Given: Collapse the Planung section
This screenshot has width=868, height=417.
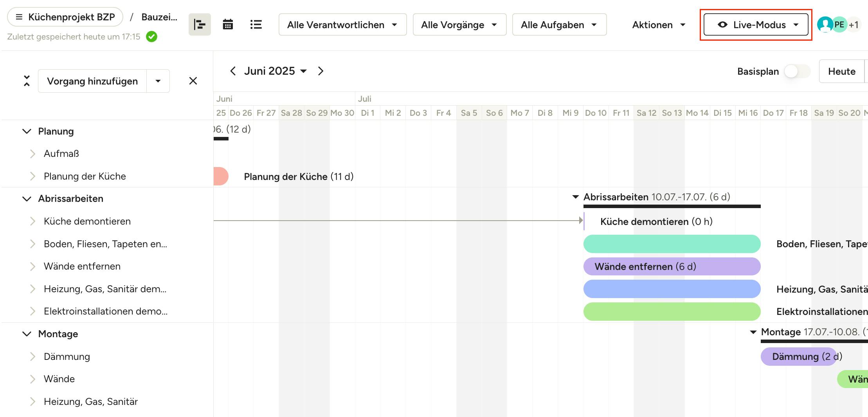Looking at the screenshot, I should (27, 131).
